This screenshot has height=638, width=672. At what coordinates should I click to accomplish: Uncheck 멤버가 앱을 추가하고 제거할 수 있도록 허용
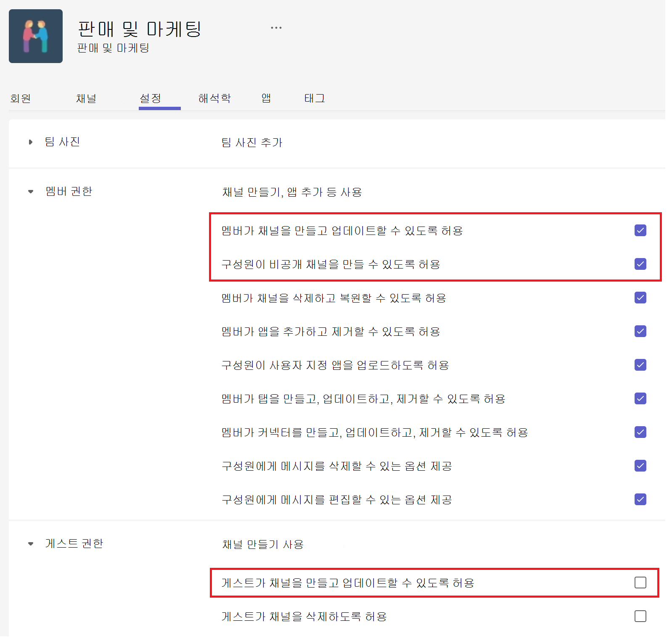coord(640,331)
